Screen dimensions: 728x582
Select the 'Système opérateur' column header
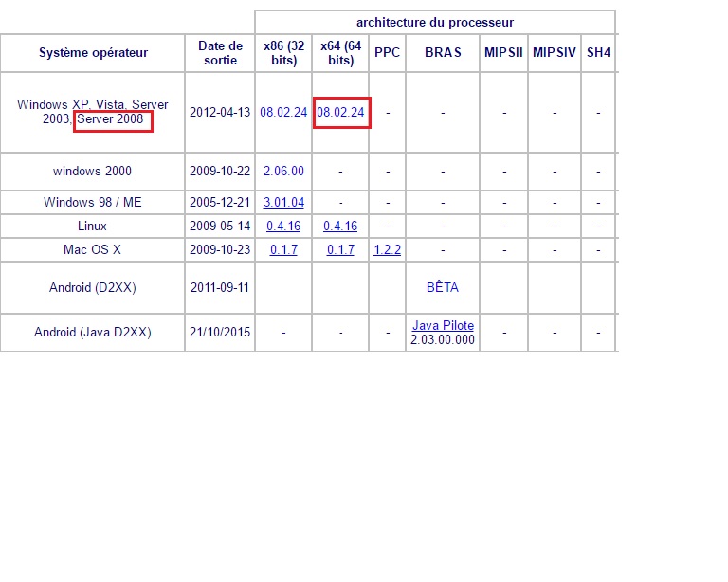(93, 53)
